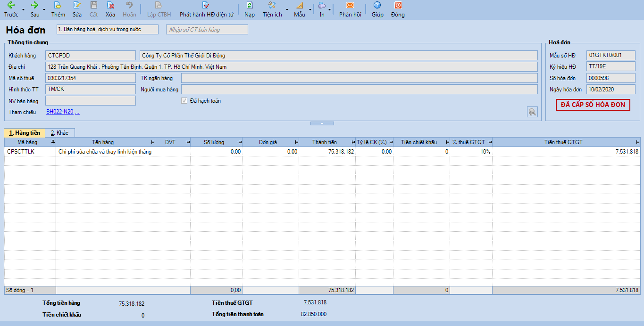Click the ĐÃ CẤP SỐ HÓA ĐƠN button
The height and width of the screenshot is (326, 644).
click(x=593, y=105)
